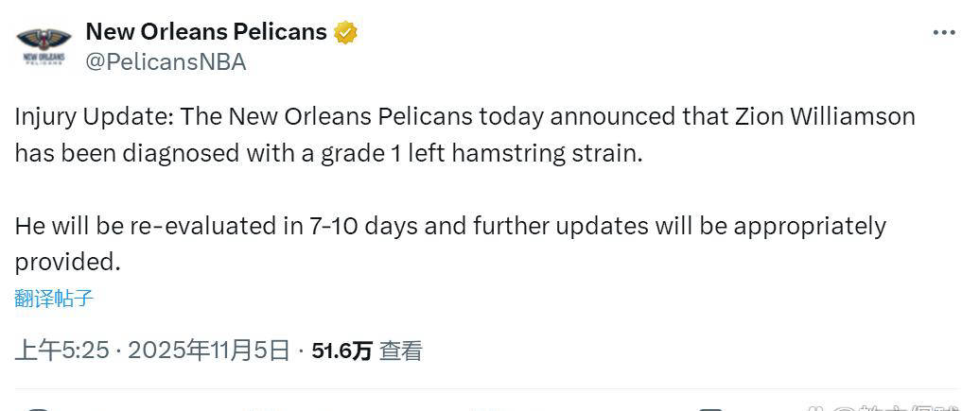Screen dimensions: 980x411
Task: Click the "Injury Update:" text in post
Action: pos(94,117)
